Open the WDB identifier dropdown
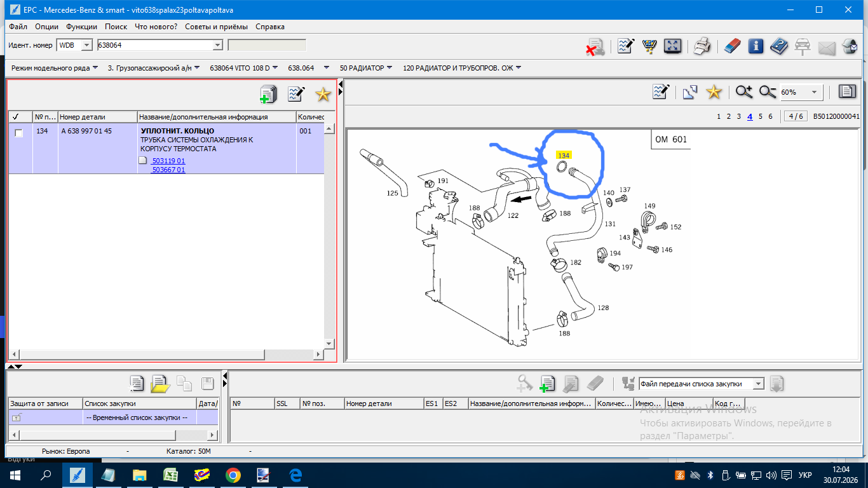Screen dimensions: 868x488 pos(87,45)
